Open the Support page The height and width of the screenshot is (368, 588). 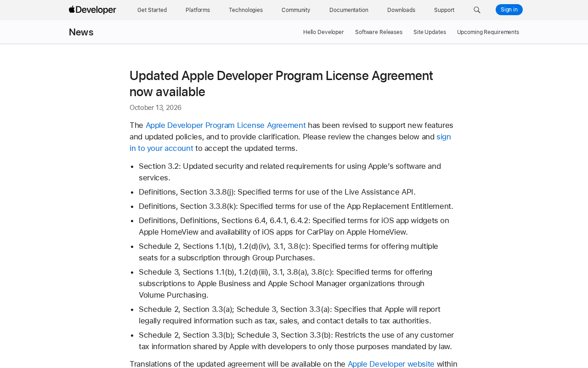[444, 10]
